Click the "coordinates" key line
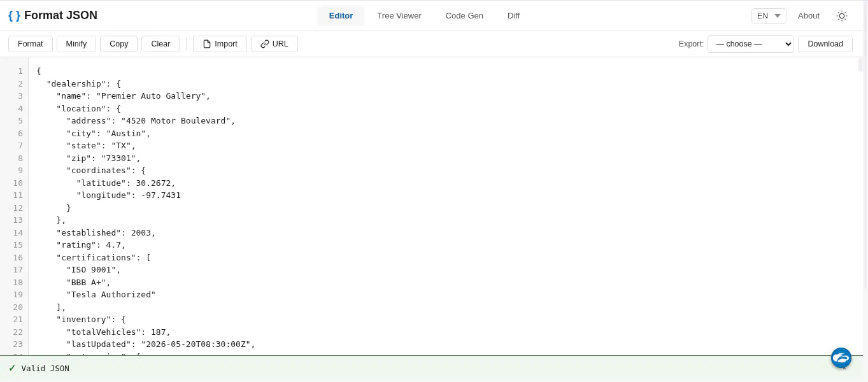 click(106, 171)
